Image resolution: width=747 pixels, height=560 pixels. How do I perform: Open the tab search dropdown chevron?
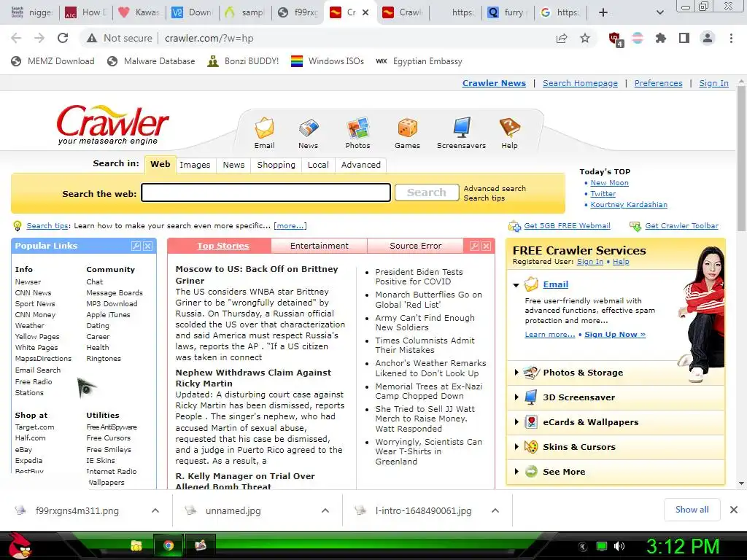[x=659, y=12]
